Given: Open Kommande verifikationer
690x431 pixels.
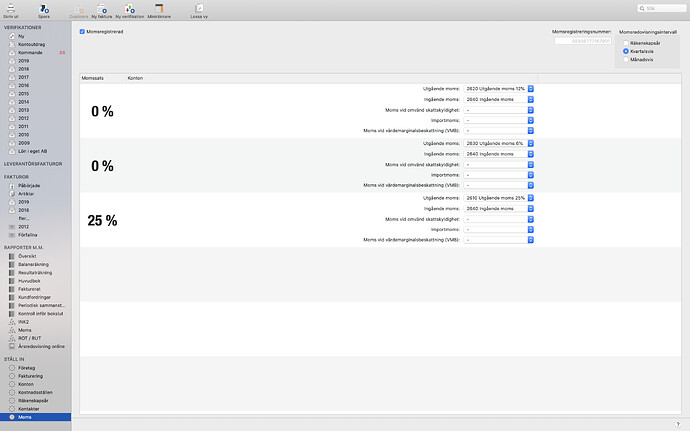Looking at the screenshot, I should 30,52.
